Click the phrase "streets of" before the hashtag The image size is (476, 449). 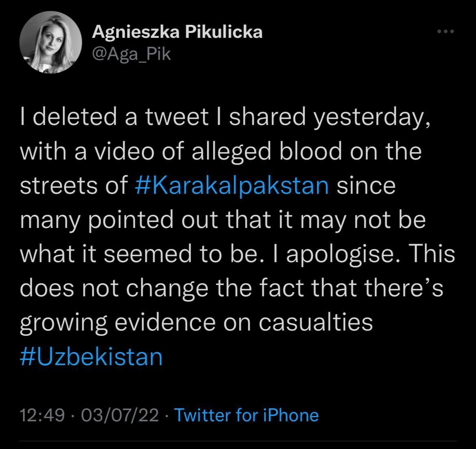[x=74, y=185]
